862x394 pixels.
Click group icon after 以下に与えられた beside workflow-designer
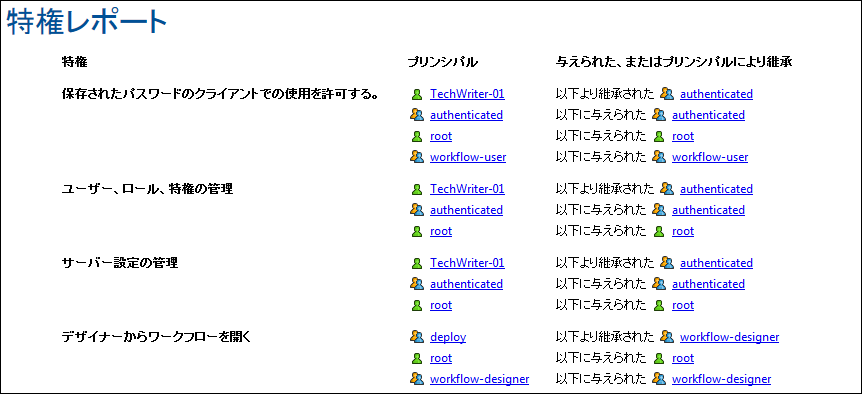(x=659, y=379)
